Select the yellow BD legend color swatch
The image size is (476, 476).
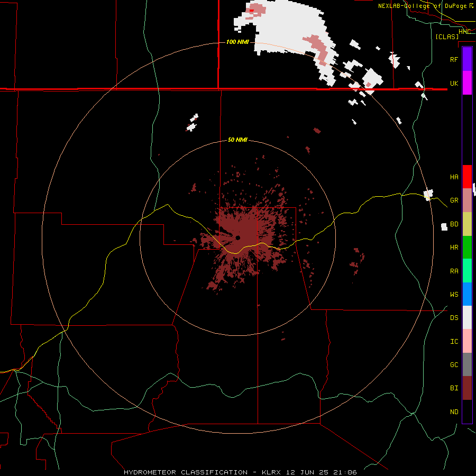tap(467, 224)
